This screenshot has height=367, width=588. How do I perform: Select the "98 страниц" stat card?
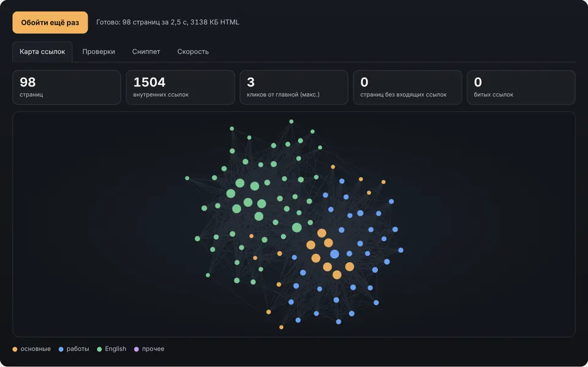(x=67, y=88)
